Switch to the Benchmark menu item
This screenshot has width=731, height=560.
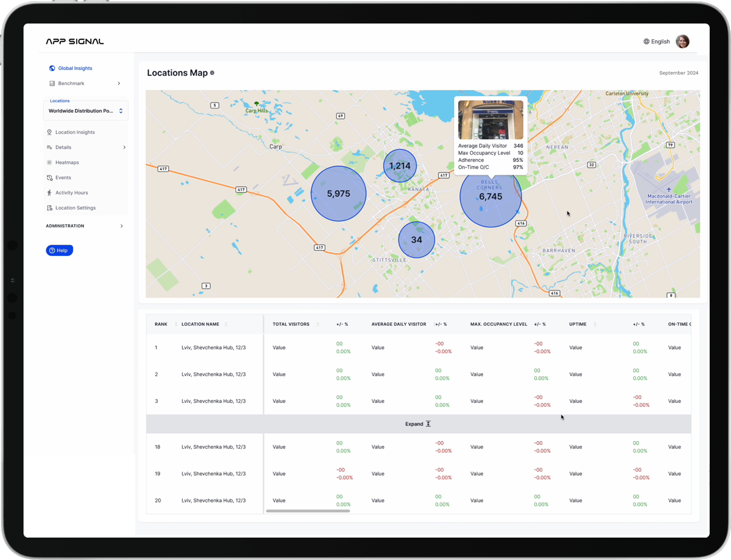click(71, 83)
